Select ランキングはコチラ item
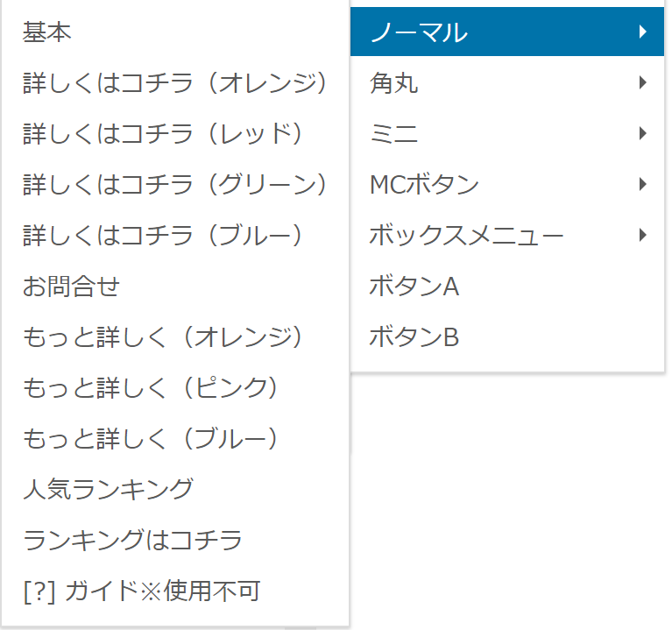The image size is (672, 630). pos(175,540)
